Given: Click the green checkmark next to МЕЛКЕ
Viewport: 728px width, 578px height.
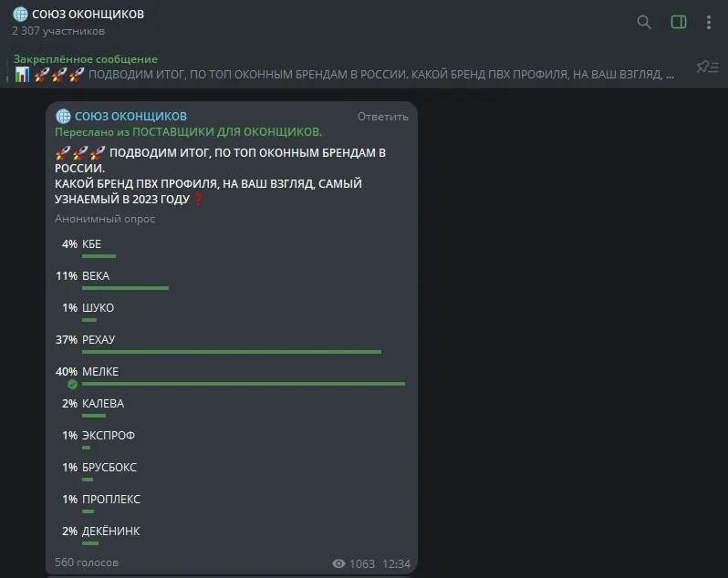Looking at the screenshot, I should tap(72, 384).
